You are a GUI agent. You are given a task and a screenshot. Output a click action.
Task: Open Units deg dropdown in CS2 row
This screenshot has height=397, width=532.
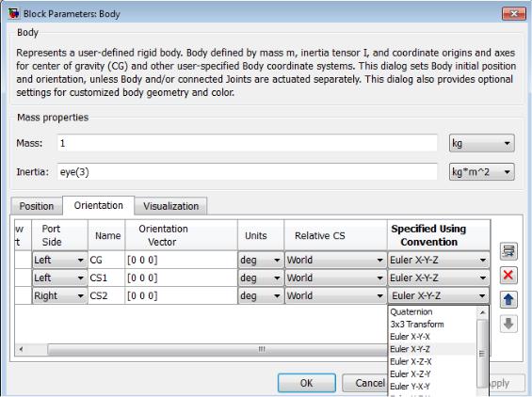coord(261,295)
